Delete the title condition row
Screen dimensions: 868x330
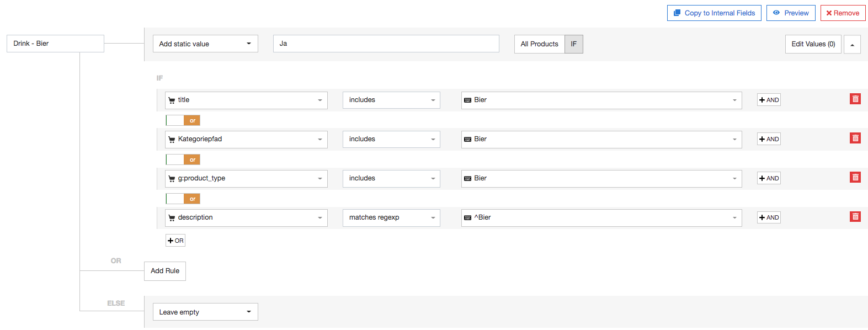pos(855,99)
